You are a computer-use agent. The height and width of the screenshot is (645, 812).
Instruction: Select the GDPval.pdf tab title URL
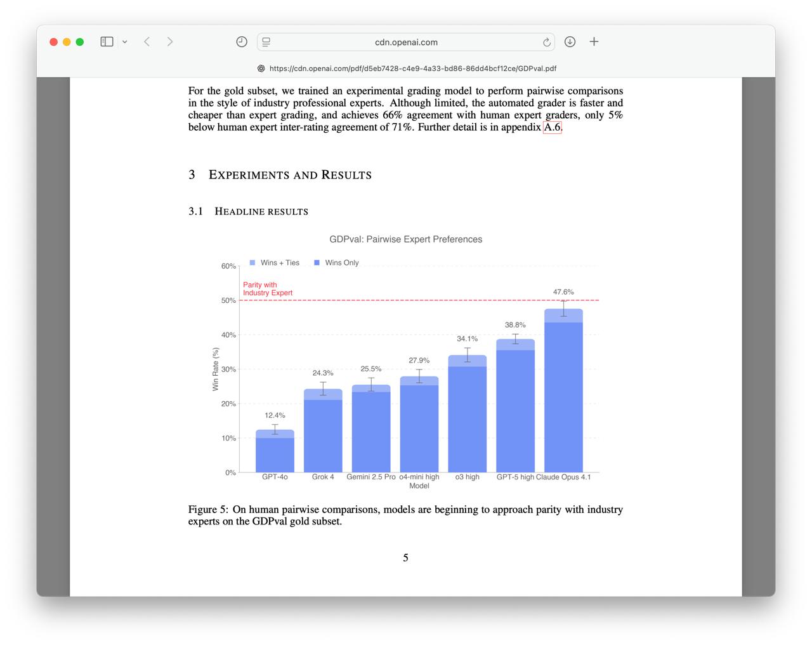[413, 69]
